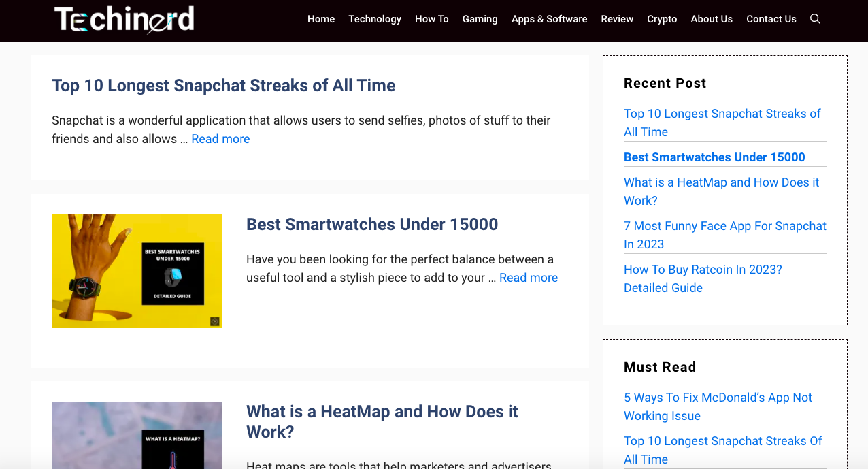
Task: Click the Must Read sidebar heading
Action: (x=660, y=367)
